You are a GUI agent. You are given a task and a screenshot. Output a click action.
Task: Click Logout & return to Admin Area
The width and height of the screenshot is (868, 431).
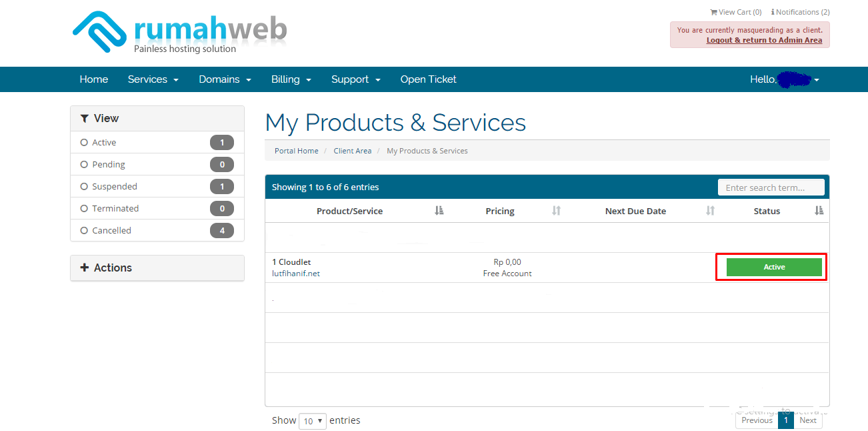764,40
